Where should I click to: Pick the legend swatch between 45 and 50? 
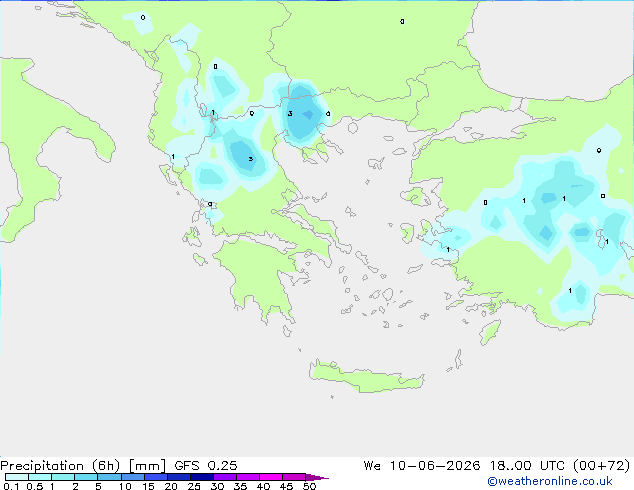294,477
